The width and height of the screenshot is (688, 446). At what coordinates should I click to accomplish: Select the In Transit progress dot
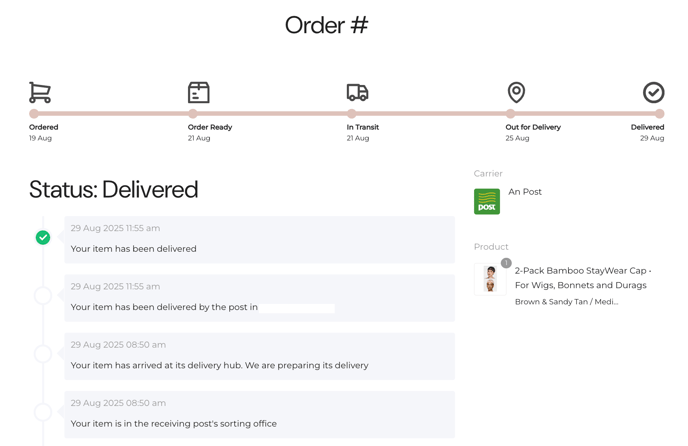(x=351, y=114)
